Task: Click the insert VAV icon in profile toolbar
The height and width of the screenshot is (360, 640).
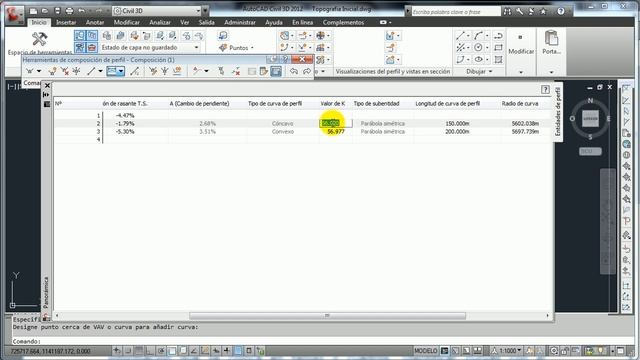Action: [53, 71]
